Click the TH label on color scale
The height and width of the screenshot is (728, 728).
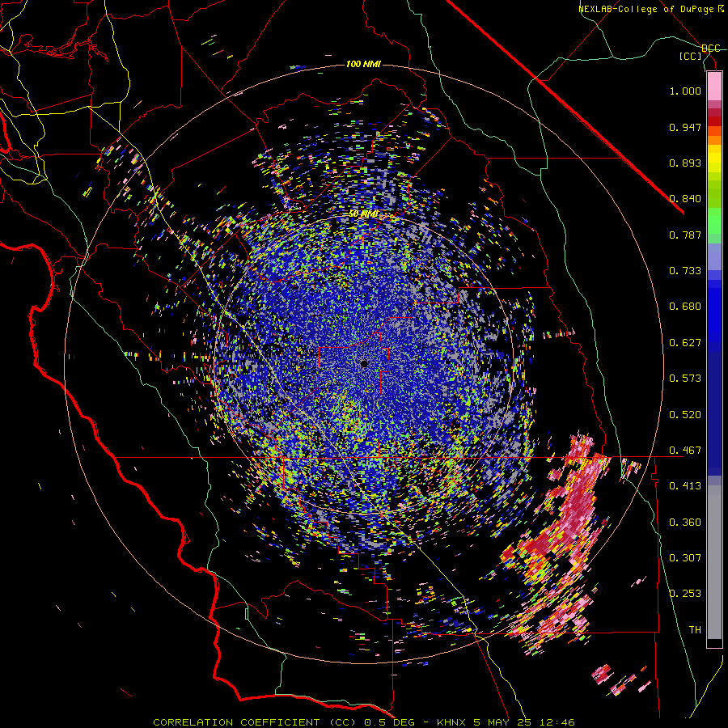(x=695, y=630)
